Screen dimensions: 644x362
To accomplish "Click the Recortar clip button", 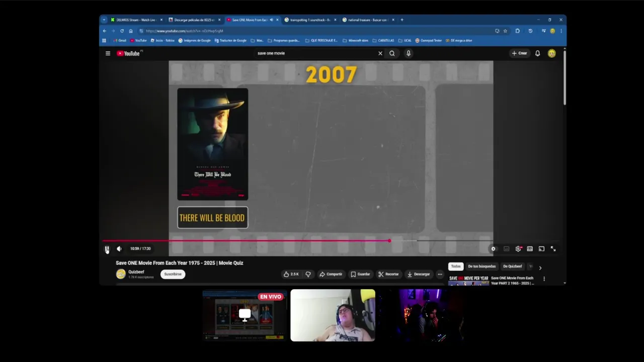I will (388, 274).
